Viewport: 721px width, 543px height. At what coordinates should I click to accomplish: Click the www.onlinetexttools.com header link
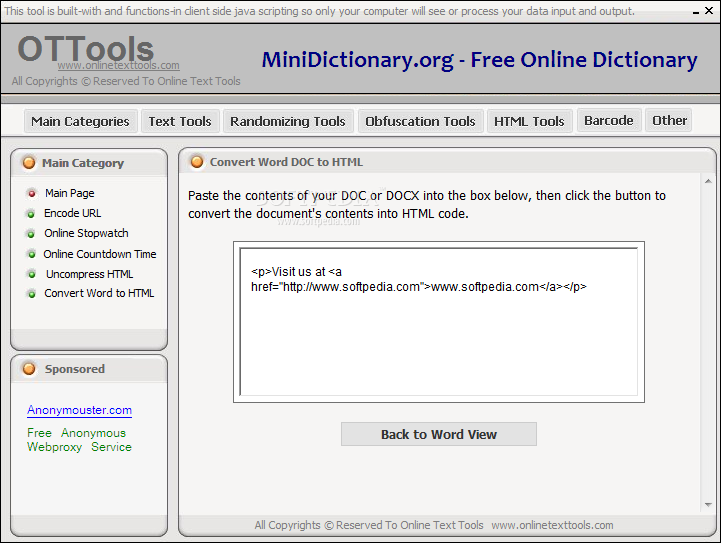click(x=118, y=65)
